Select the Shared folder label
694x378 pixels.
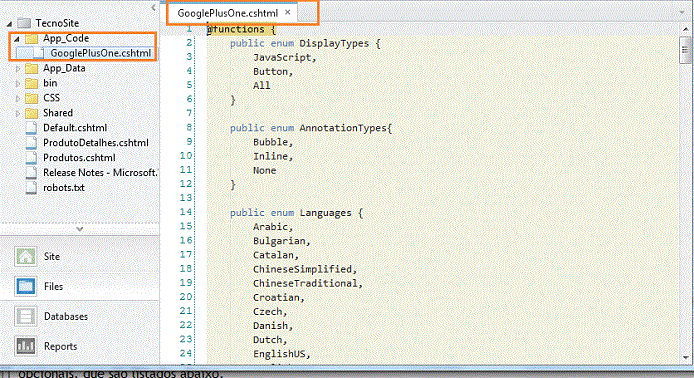[x=58, y=113]
